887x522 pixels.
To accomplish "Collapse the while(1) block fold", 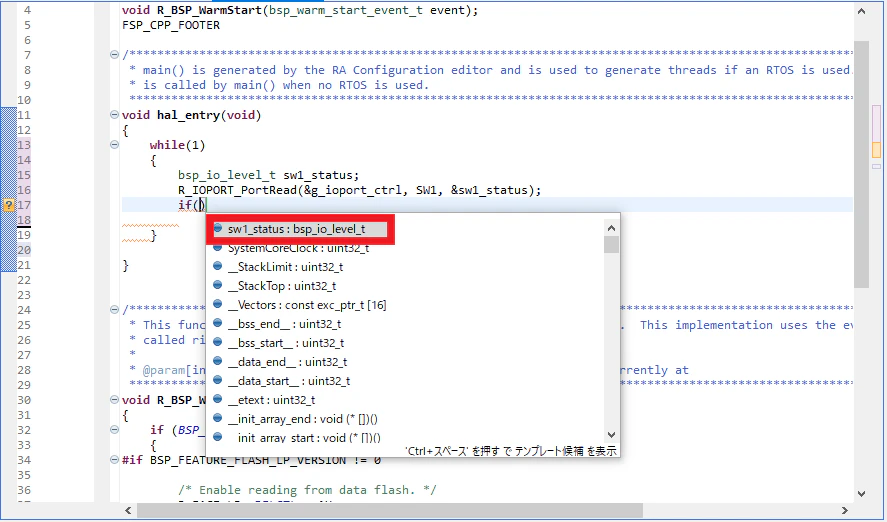I will pyautogui.click(x=114, y=145).
